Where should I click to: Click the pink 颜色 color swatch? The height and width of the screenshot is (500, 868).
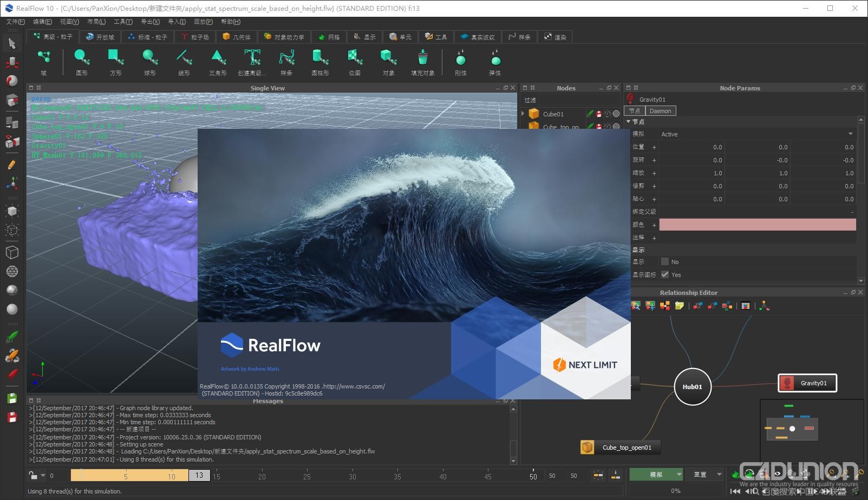(758, 225)
